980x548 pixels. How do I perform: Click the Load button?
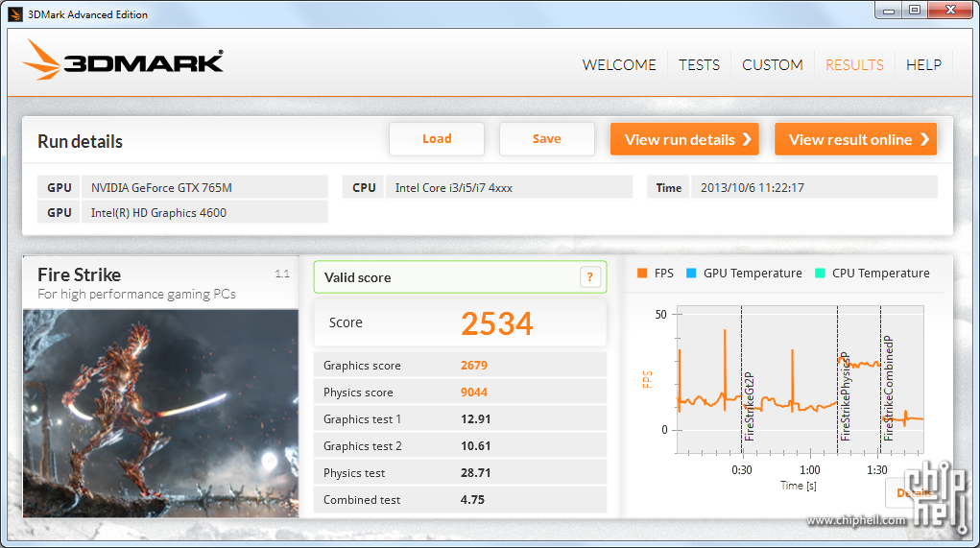[437, 139]
